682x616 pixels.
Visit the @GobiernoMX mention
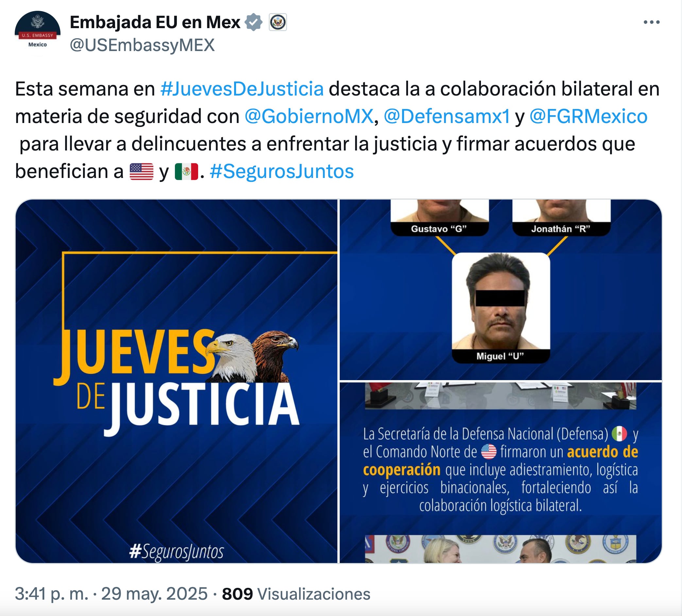[x=309, y=116]
